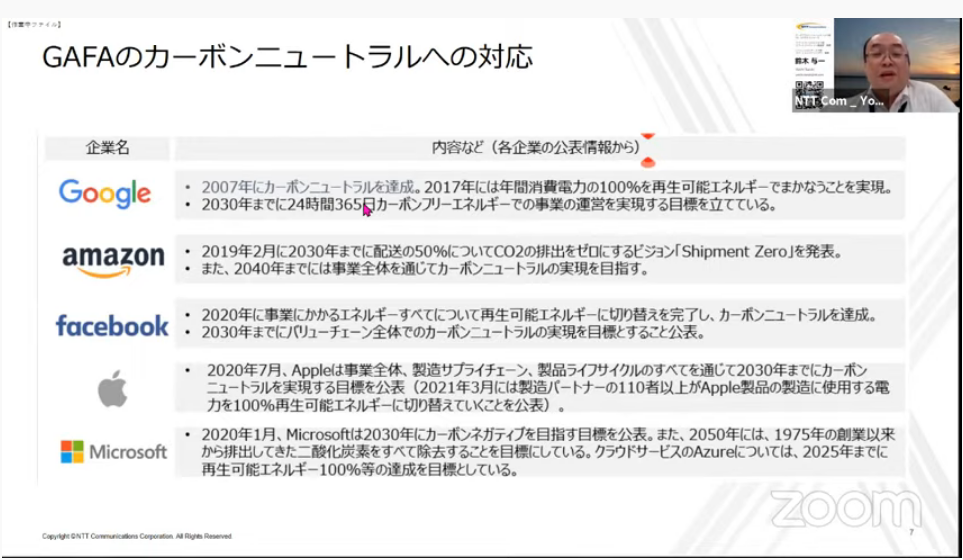Click the Apple logo icon
Screen dimensions: 963x560
tap(112, 388)
